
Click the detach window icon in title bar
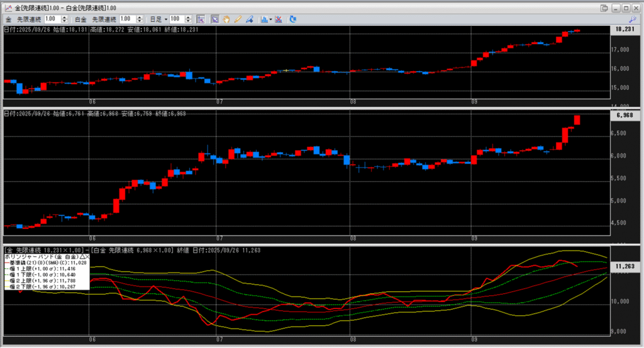click(x=604, y=8)
